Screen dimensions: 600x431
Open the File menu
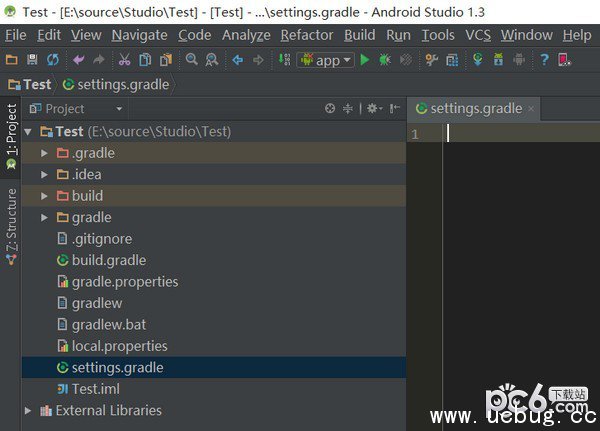16,35
